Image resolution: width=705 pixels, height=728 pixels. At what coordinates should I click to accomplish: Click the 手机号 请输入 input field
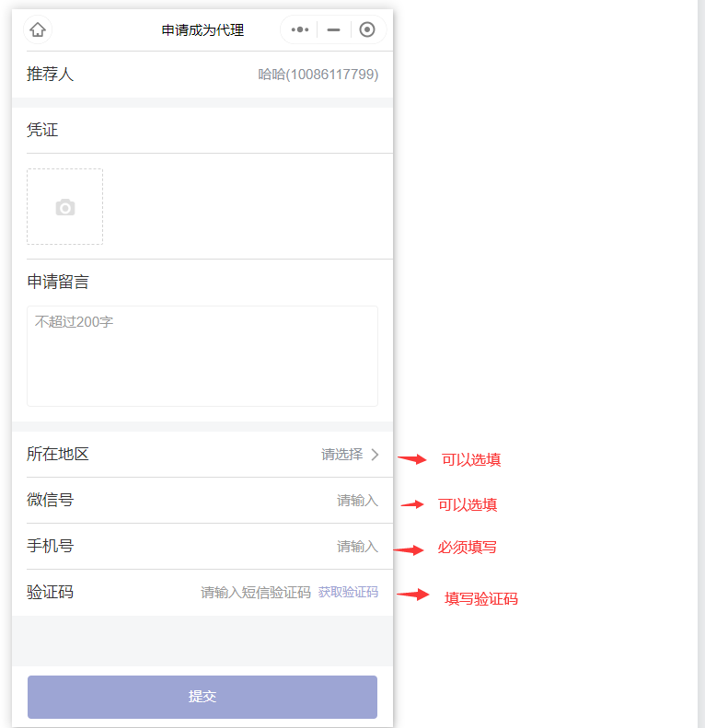(357, 547)
